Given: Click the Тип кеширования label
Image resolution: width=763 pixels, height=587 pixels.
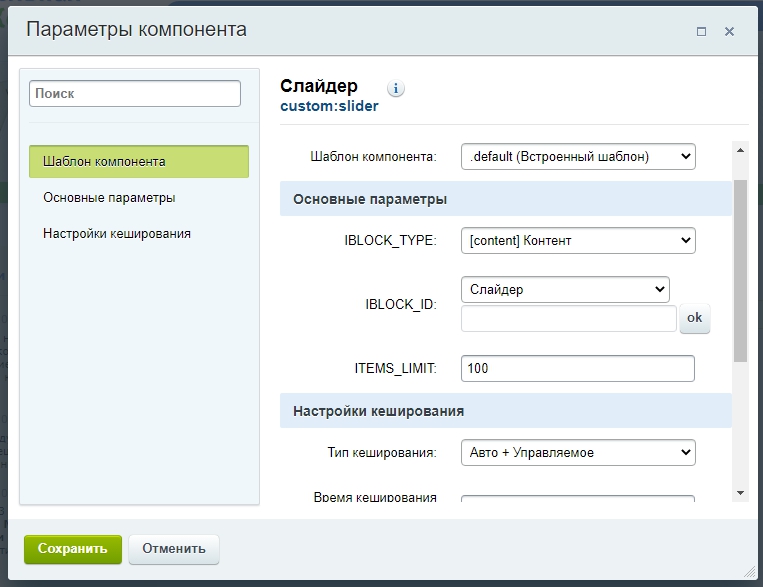Looking at the screenshot, I should [382, 453].
